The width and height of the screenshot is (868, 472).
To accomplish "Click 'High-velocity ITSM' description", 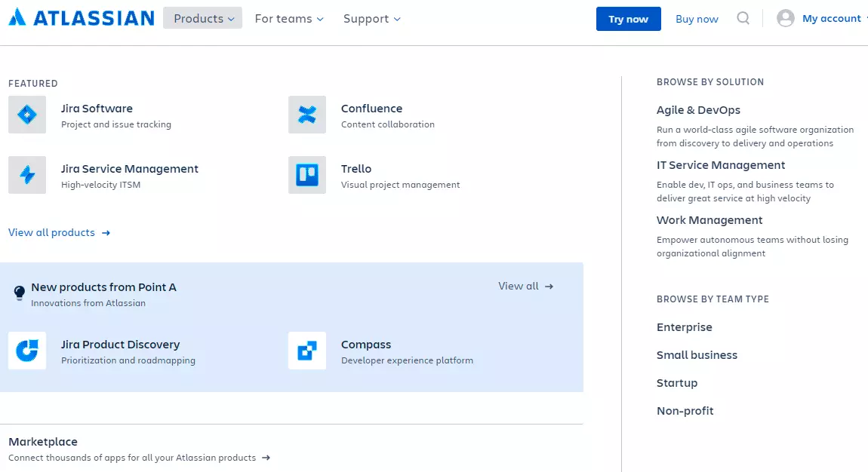I will point(100,185).
